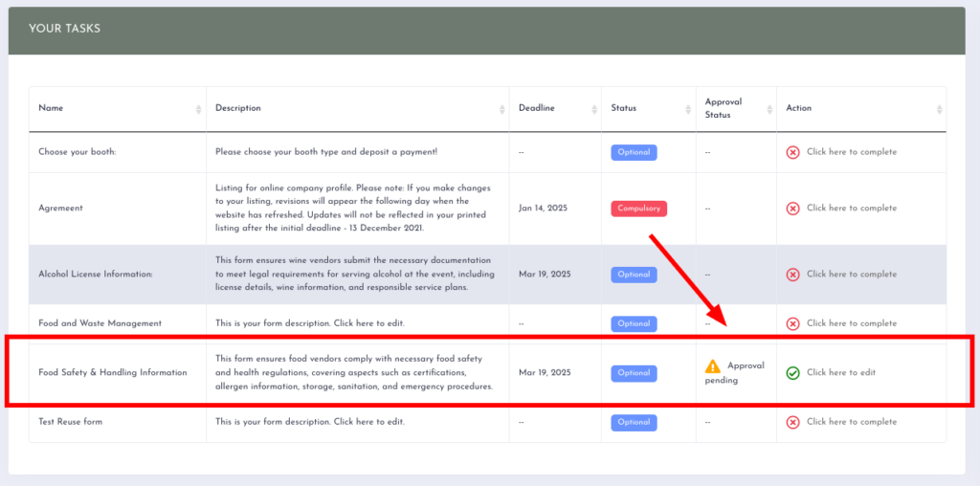Viewport: 980px width, 486px height.
Task: Click red X icon in Choose your booth row
Action: click(792, 152)
